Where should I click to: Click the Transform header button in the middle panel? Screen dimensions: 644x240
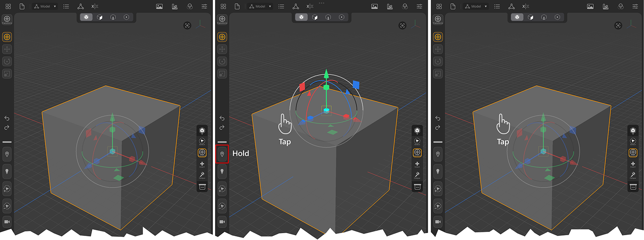tap(222, 20)
